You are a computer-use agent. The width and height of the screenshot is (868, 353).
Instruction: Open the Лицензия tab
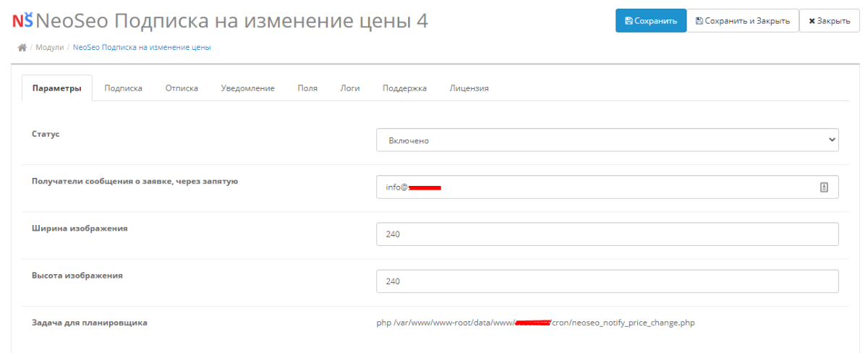469,88
